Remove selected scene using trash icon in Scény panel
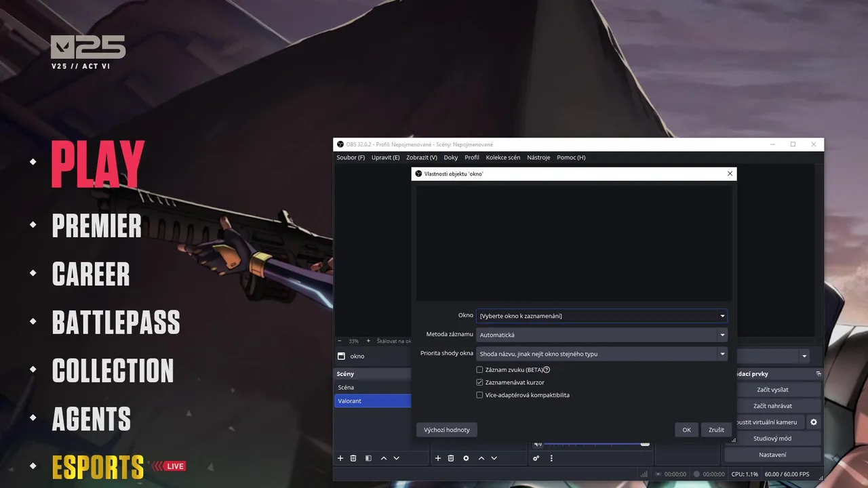Screen dimensions: 868x488 point(353,458)
